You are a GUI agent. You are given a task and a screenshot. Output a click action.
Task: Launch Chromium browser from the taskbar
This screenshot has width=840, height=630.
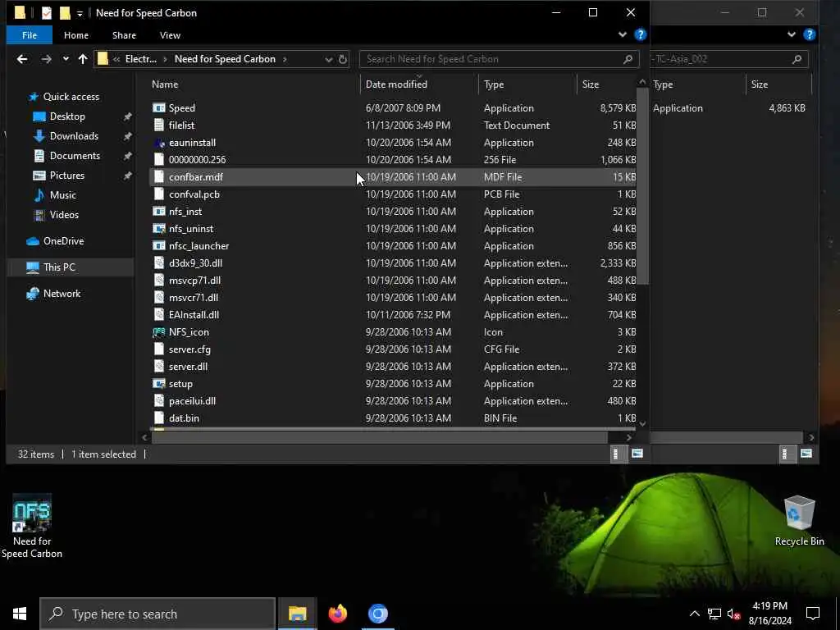(377, 614)
